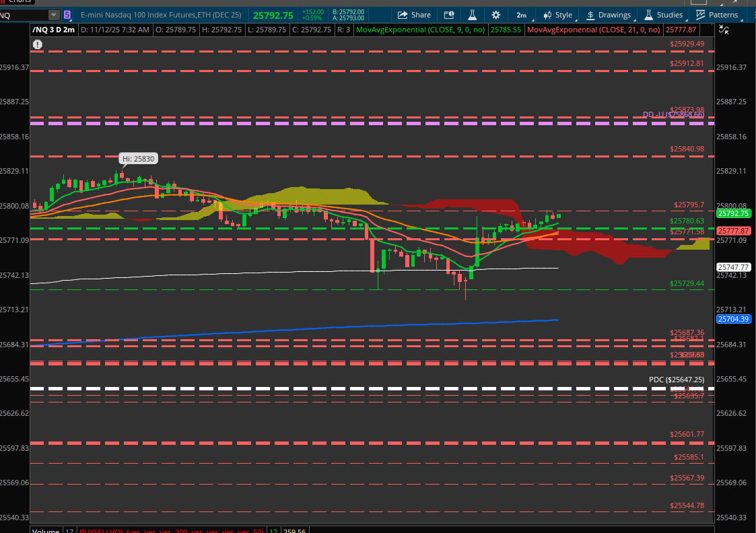The image size is (756, 533).
Task: Click the B: 25792.00 bid quote
Action: click(348, 12)
